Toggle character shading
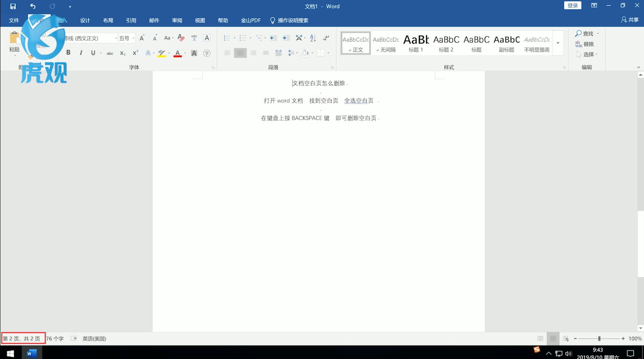 tap(194, 53)
